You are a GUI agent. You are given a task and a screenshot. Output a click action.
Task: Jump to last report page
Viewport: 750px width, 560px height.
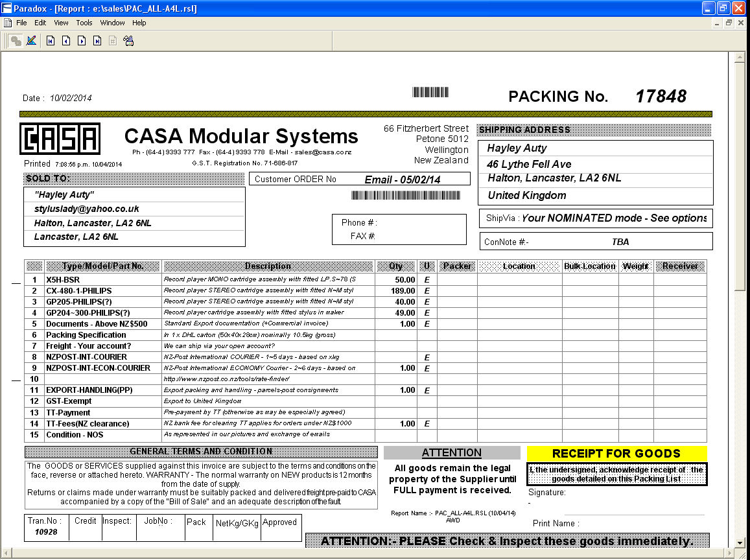pyautogui.click(x=97, y=41)
